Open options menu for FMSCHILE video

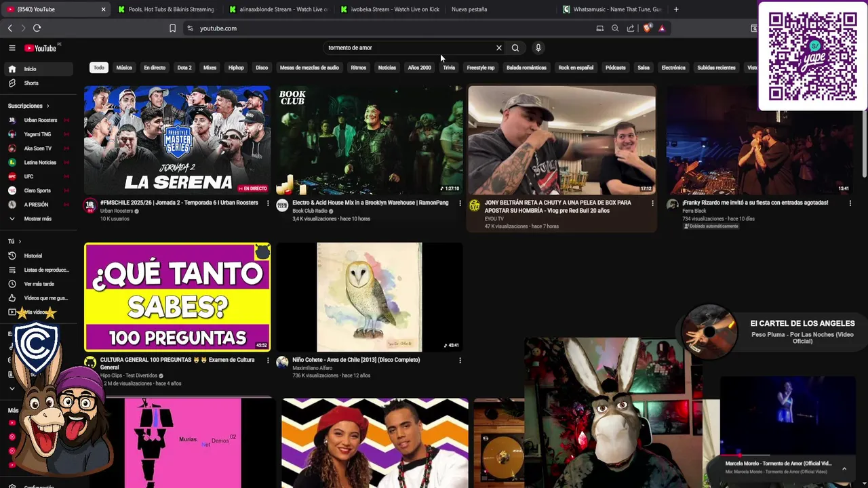(268, 203)
